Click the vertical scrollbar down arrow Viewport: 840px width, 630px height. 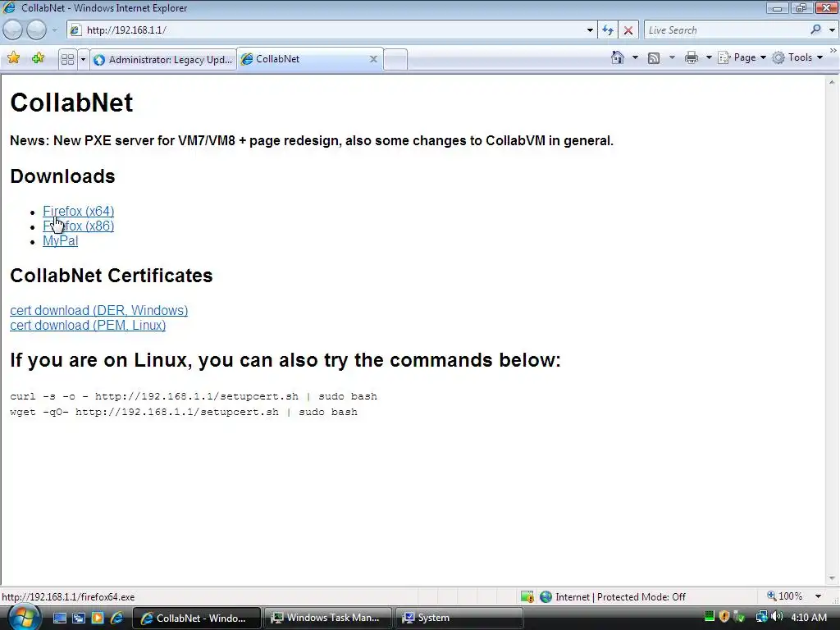click(x=832, y=578)
